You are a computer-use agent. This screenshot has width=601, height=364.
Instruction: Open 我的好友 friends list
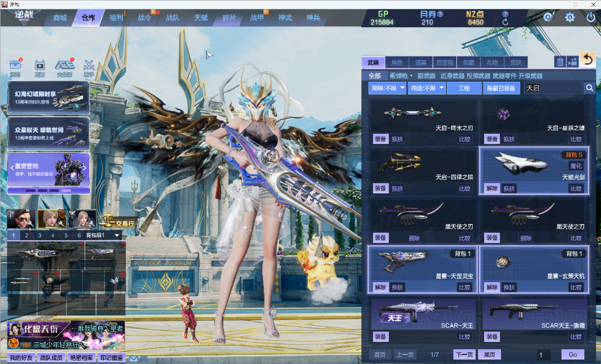(x=21, y=358)
